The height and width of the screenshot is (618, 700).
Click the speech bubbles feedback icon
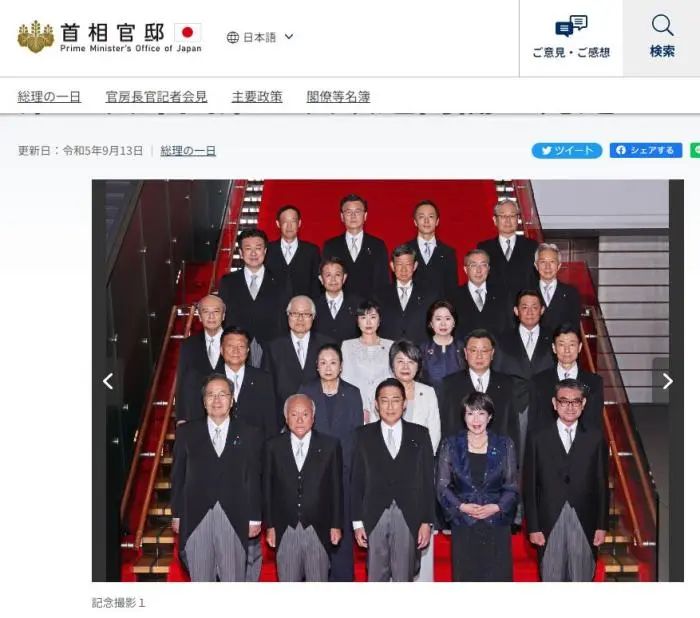pyautogui.click(x=571, y=26)
